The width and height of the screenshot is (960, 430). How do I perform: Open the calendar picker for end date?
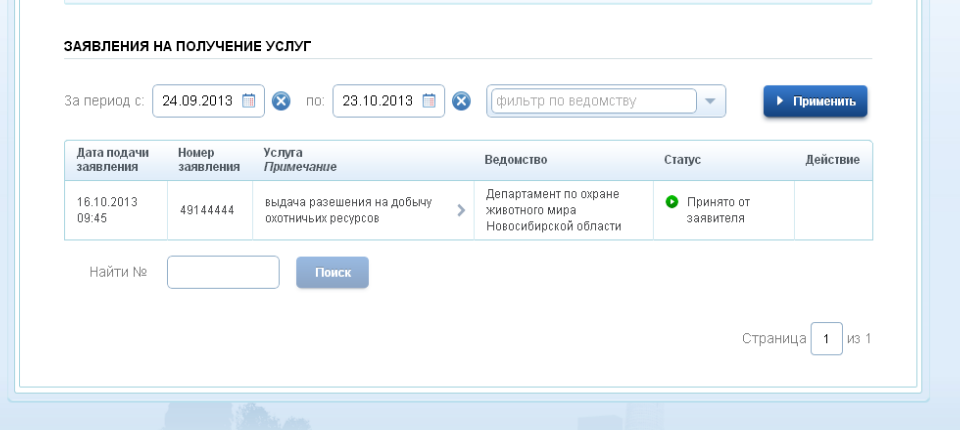click(429, 101)
